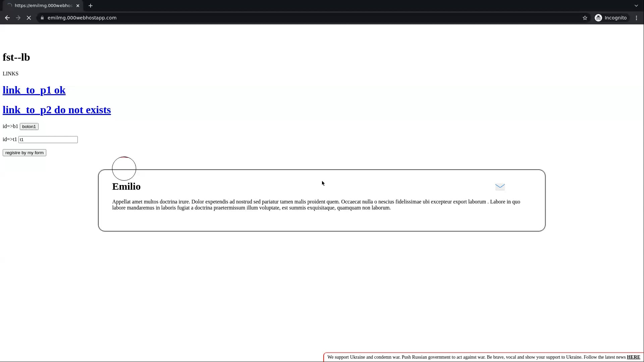Click the boton1 button
The height and width of the screenshot is (362, 644).
[29, 127]
